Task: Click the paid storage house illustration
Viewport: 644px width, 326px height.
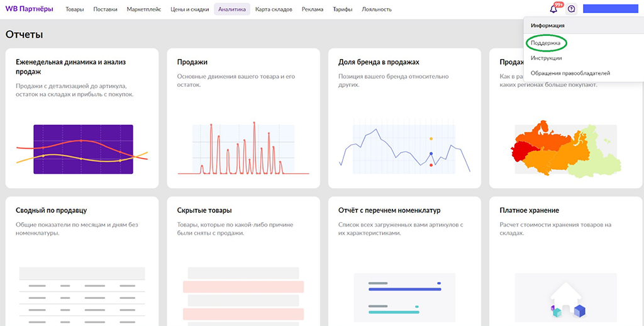Action: [x=566, y=297]
